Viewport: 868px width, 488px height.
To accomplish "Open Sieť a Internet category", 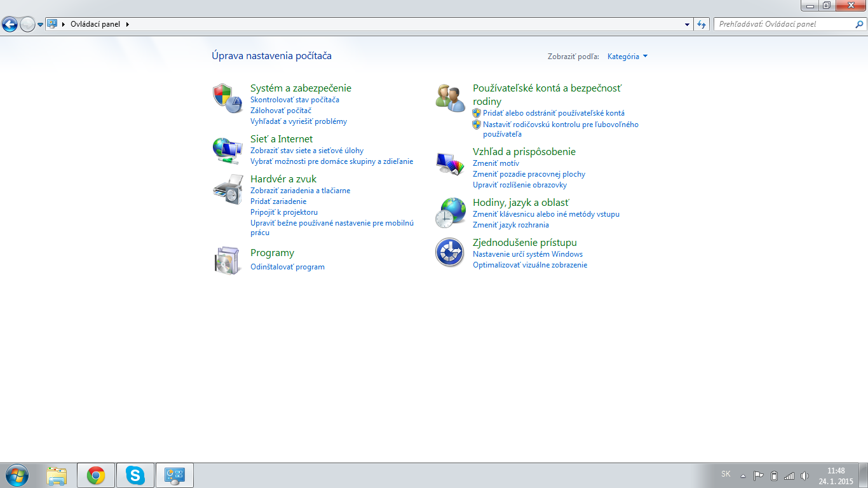I will (281, 139).
